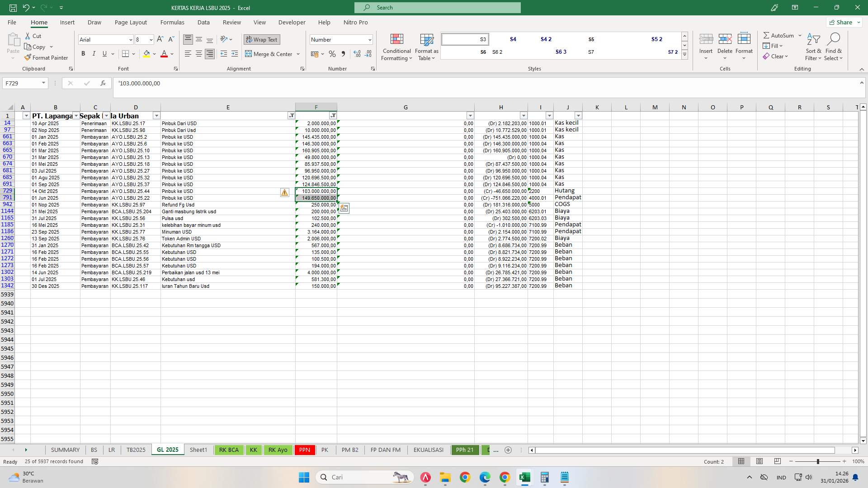Click the AutoSum icon
This screenshot has height=488, width=868.
(x=767, y=35)
